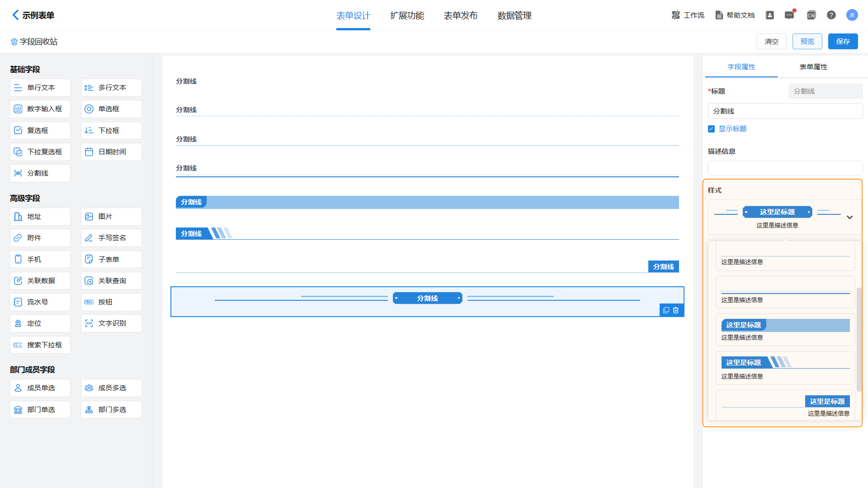This screenshot has width=868, height=488.
Task: Add a 关联查询 field
Action: [111, 281]
